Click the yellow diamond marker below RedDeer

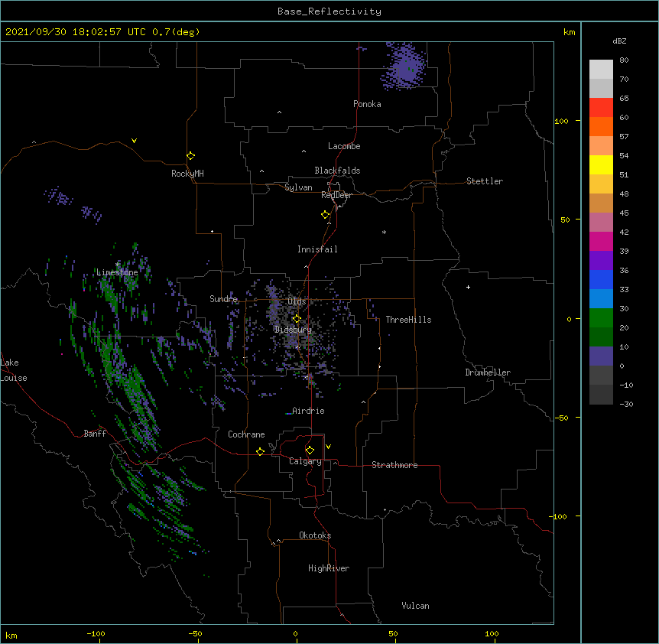point(325,215)
